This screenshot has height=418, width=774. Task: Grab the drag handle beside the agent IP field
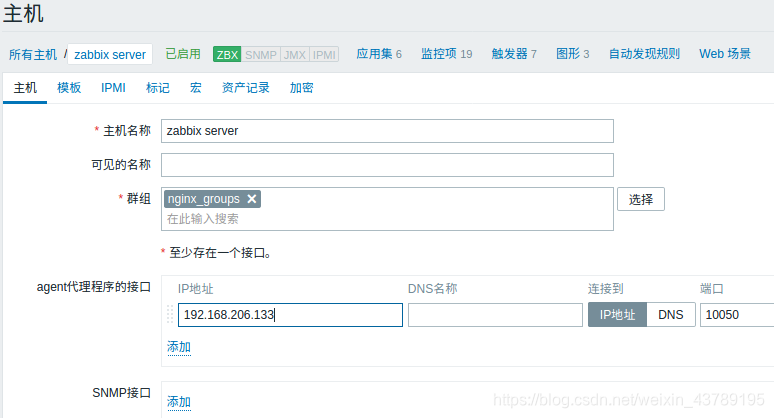point(170,314)
